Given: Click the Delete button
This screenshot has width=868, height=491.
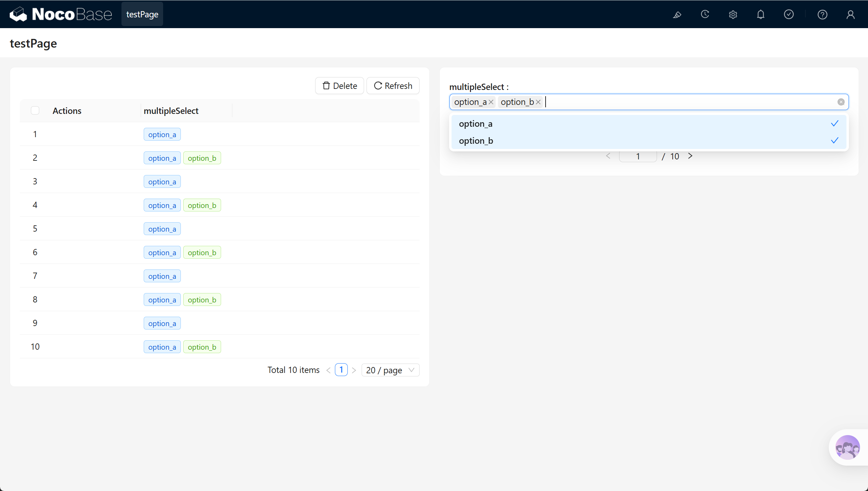Looking at the screenshot, I should coord(339,86).
